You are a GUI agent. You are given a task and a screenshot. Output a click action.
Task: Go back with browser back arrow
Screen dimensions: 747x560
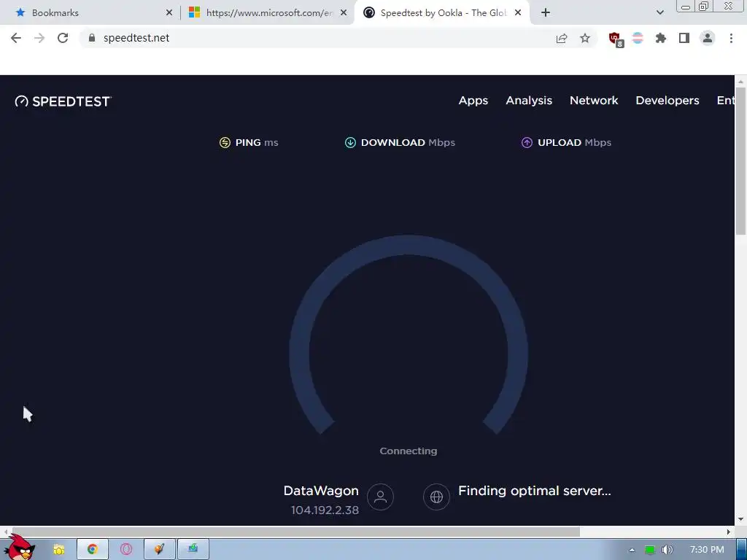16,38
